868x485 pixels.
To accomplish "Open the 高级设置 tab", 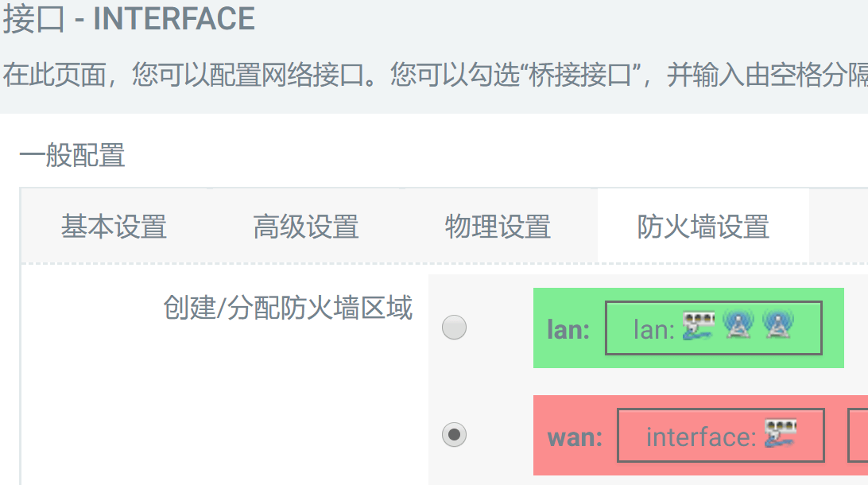I will (x=306, y=227).
